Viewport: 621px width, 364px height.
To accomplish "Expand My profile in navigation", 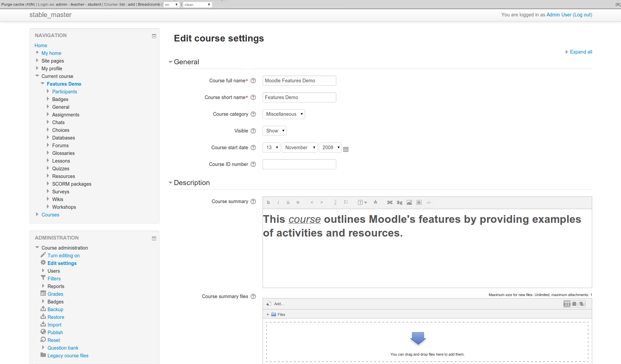I will [x=37, y=68].
